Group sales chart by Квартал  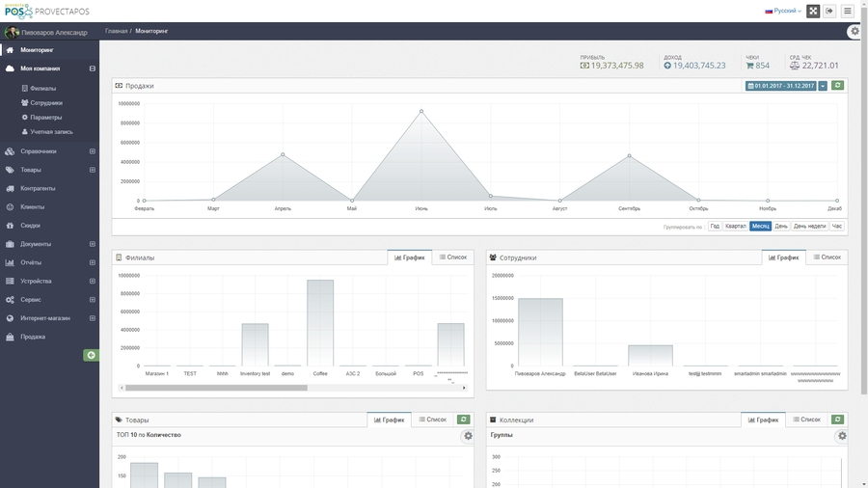click(736, 227)
